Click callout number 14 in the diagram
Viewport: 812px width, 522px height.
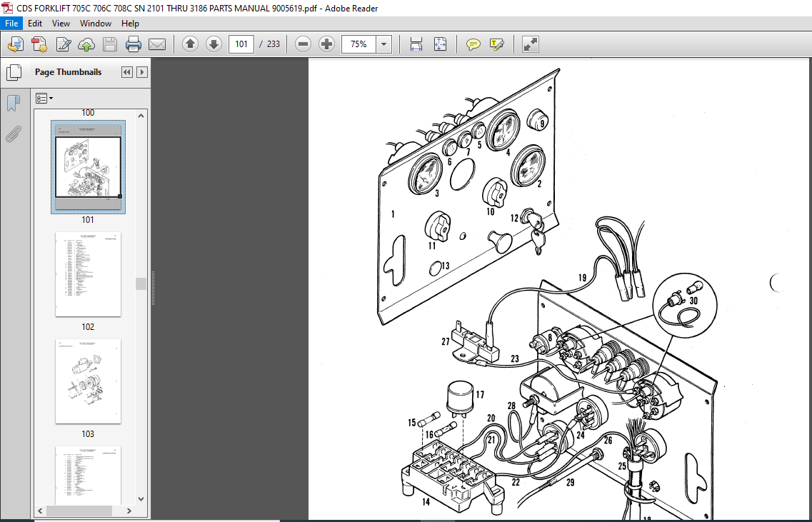[x=426, y=502]
